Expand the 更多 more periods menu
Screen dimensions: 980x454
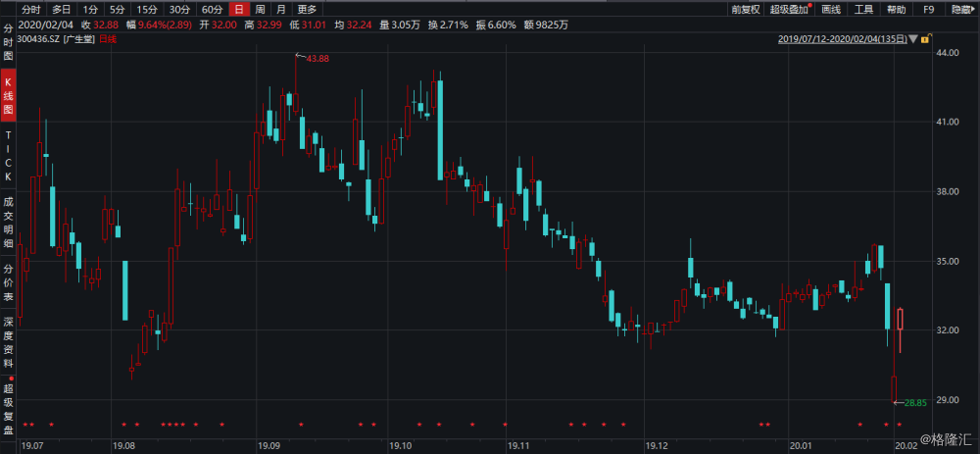pyautogui.click(x=307, y=10)
